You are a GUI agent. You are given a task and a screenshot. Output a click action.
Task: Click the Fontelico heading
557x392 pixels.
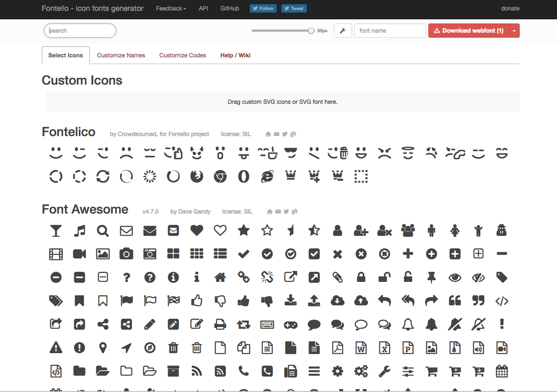pyautogui.click(x=69, y=132)
